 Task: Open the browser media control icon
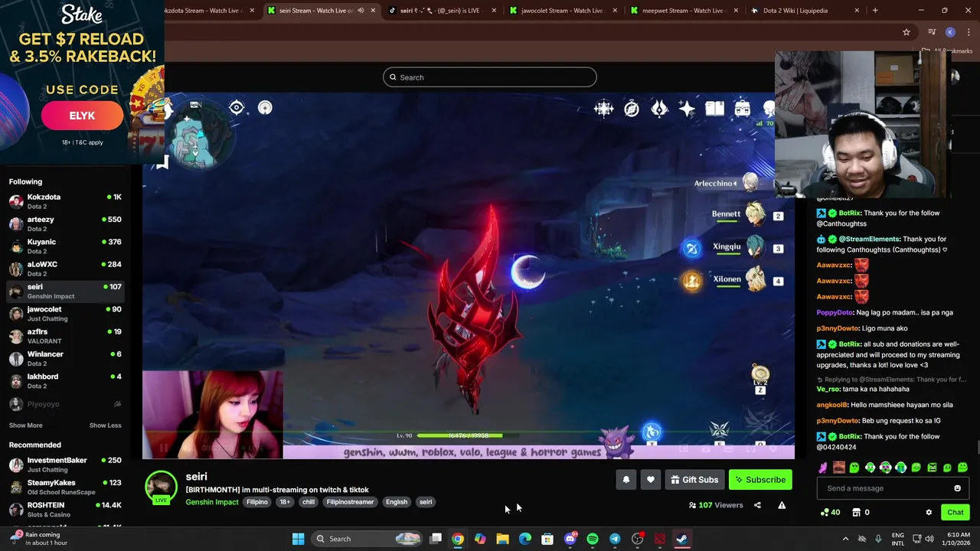pyautogui.click(x=932, y=32)
